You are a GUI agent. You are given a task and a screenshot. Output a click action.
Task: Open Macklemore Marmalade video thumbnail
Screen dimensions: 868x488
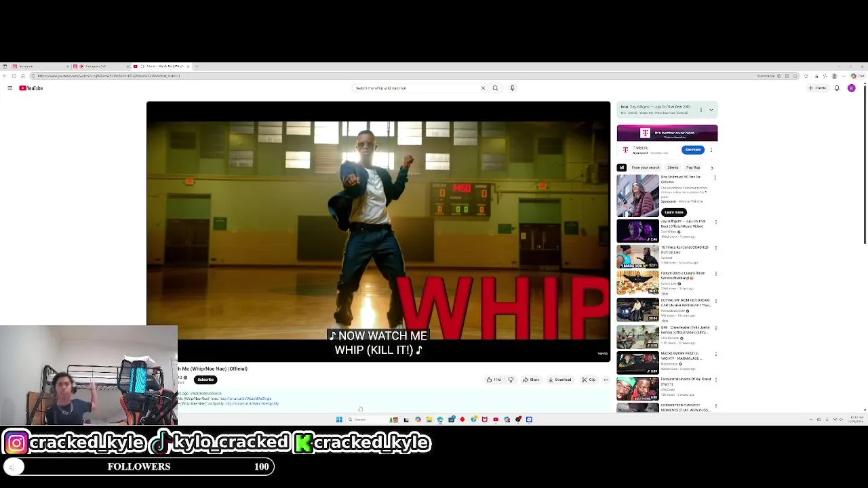tap(637, 363)
